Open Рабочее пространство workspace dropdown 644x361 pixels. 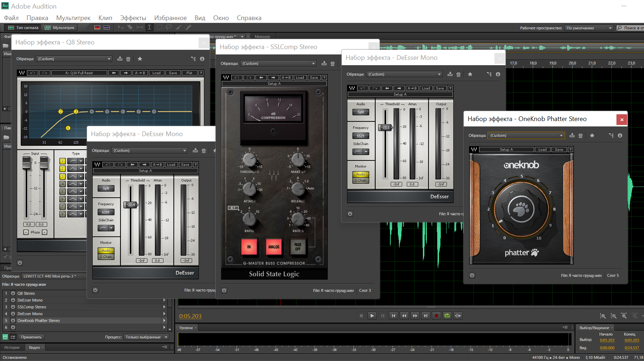tap(589, 28)
